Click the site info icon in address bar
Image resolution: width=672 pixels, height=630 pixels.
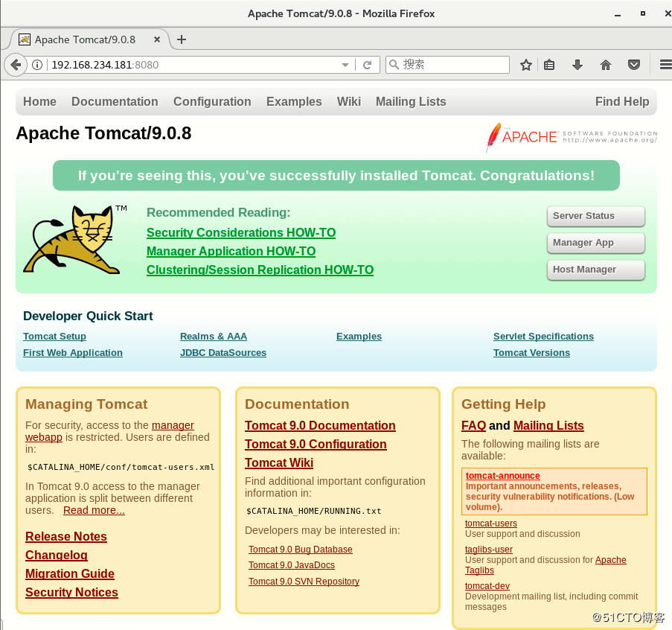point(37,65)
